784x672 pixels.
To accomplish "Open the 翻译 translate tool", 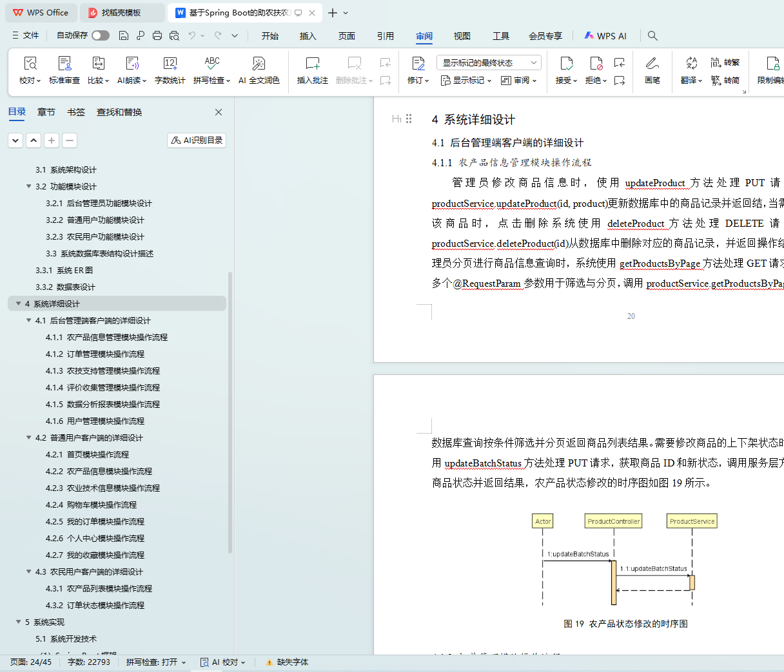I will point(691,64).
